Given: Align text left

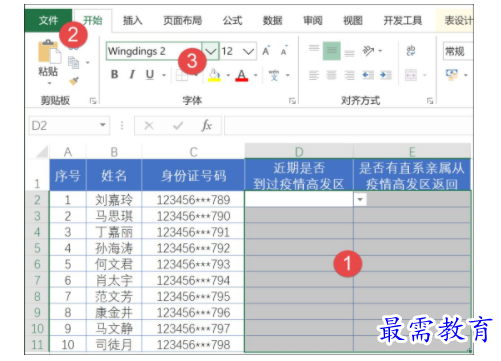Looking at the screenshot, I should [x=314, y=75].
